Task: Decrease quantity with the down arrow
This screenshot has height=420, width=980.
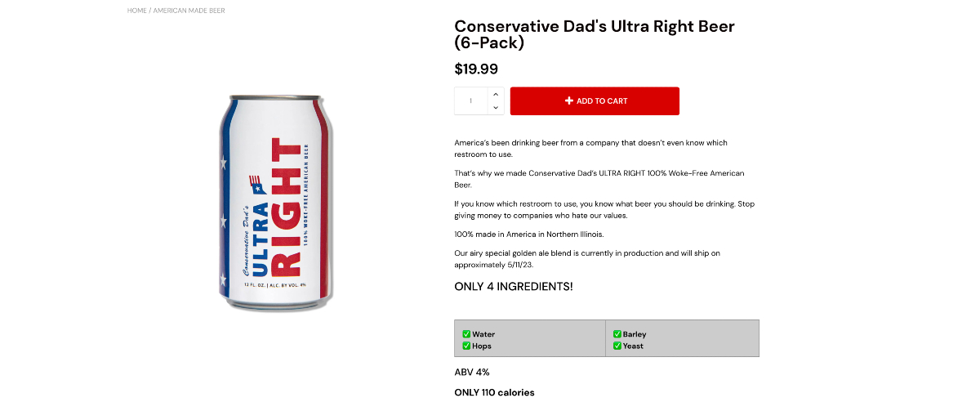Action: (x=496, y=108)
